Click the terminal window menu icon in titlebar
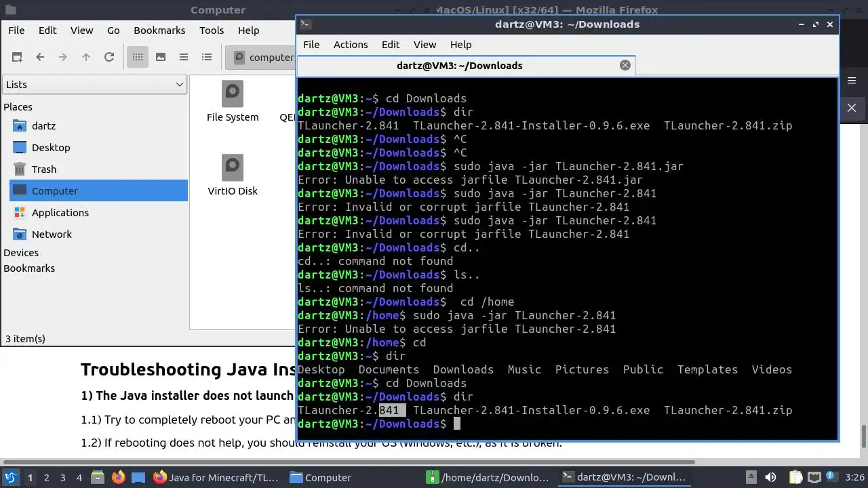 305,24
